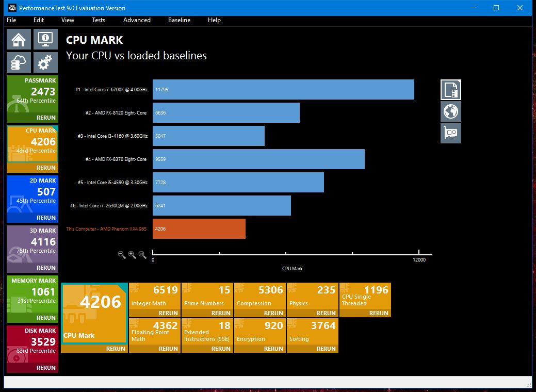Rerun the PassMark overall test
536x392 pixels.
click(33, 118)
